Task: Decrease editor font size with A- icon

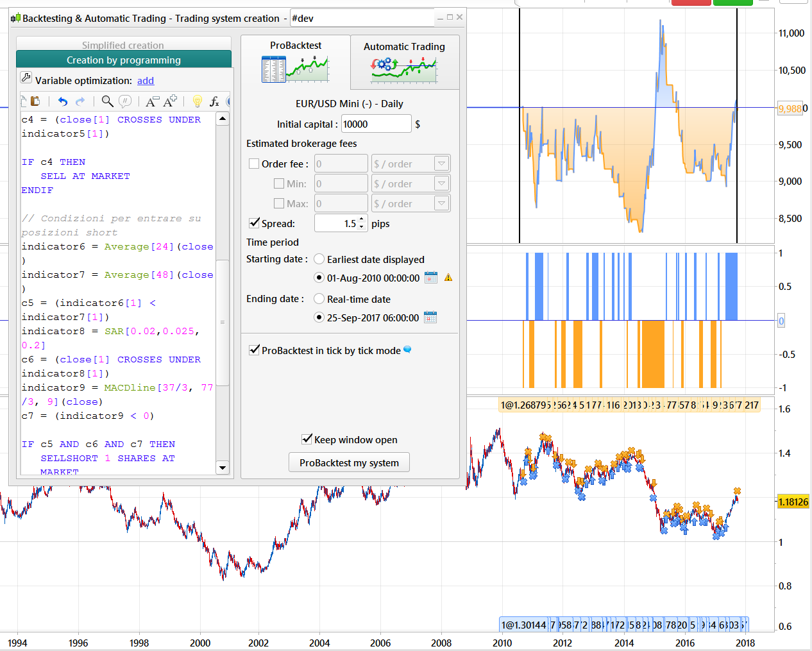Action: [152, 101]
